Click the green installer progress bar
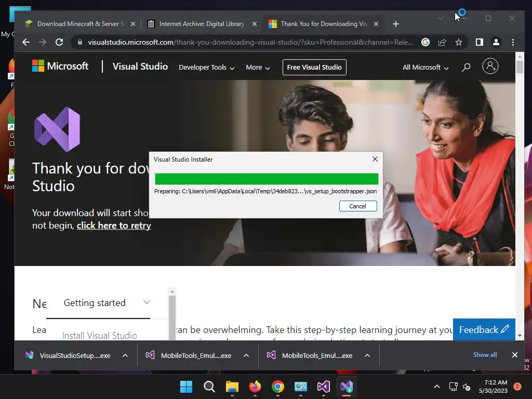The width and height of the screenshot is (532, 399). [x=267, y=179]
